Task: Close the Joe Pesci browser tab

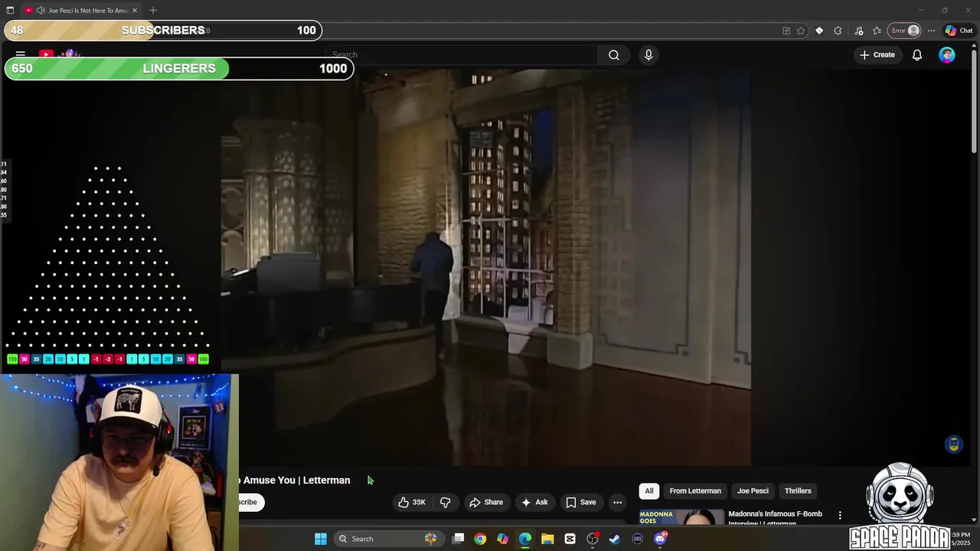Action: point(135,11)
